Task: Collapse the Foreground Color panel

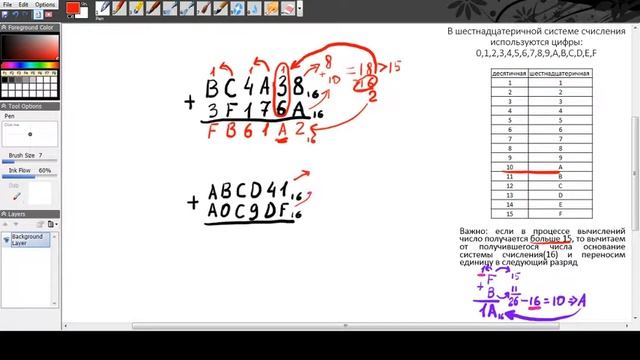Action: click(4, 28)
